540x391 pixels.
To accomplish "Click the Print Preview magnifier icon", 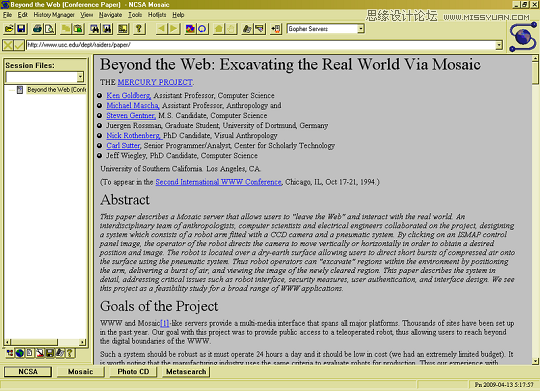I will tap(50, 29).
